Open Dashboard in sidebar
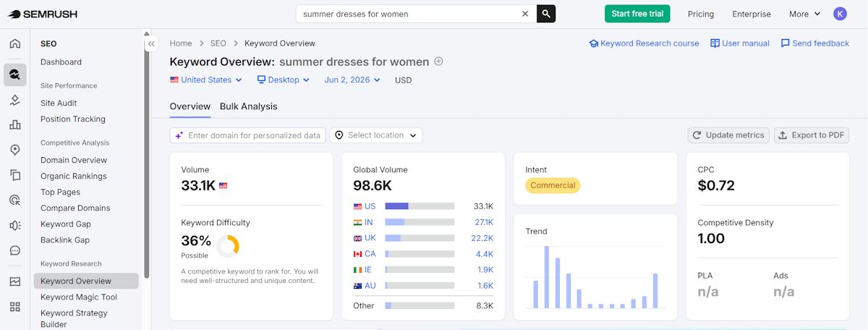The width and height of the screenshot is (868, 330). click(61, 62)
